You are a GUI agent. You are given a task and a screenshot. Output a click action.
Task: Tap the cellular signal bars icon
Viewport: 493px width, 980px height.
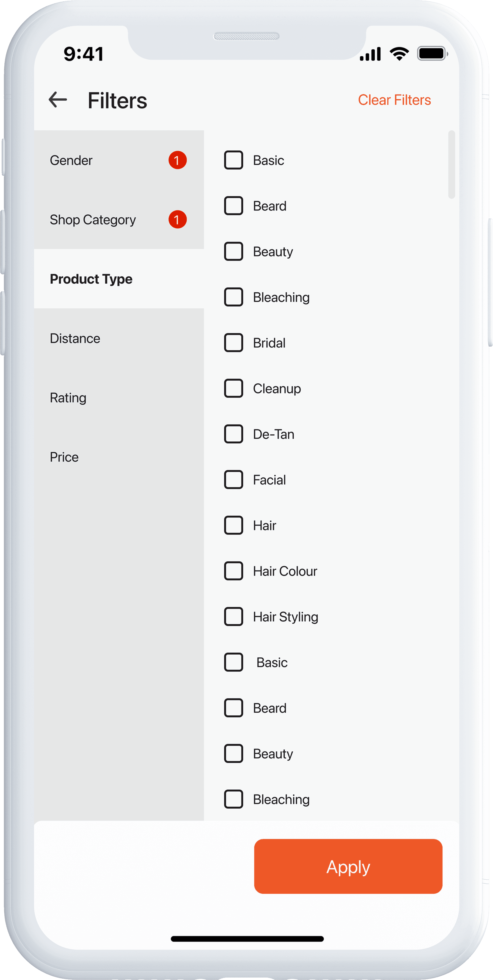(x=370, y=54)
